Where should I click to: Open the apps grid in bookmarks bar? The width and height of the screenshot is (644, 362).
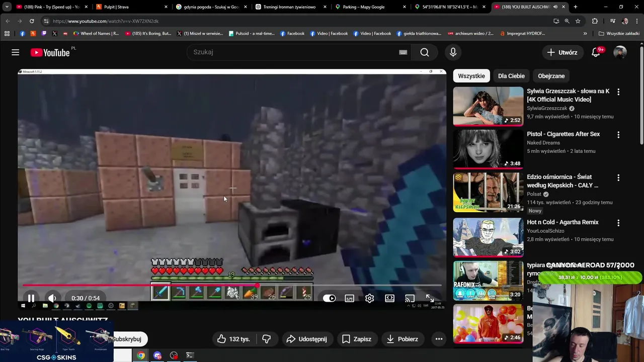[7, 34]
